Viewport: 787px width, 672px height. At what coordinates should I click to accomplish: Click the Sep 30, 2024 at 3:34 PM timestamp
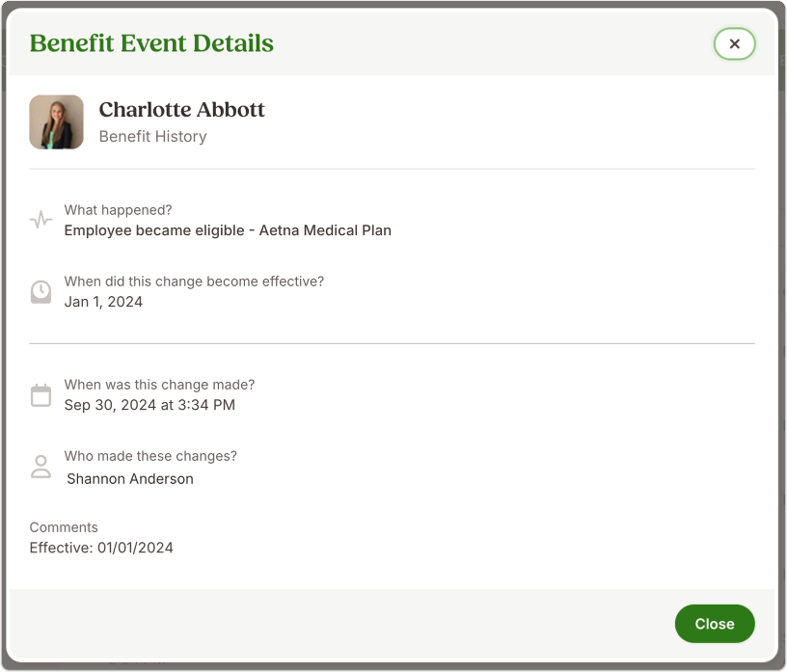pos(149,405)
